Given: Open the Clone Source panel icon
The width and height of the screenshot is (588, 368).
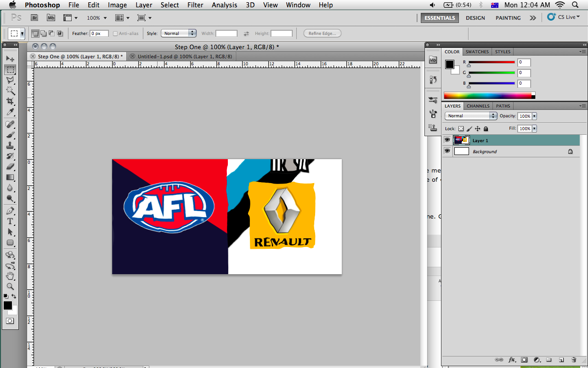Looking at the screenshot, I should [x=433, y=127].
